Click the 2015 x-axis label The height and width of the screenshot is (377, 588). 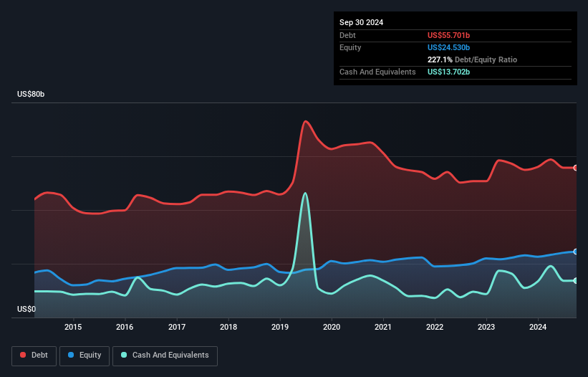73,327
